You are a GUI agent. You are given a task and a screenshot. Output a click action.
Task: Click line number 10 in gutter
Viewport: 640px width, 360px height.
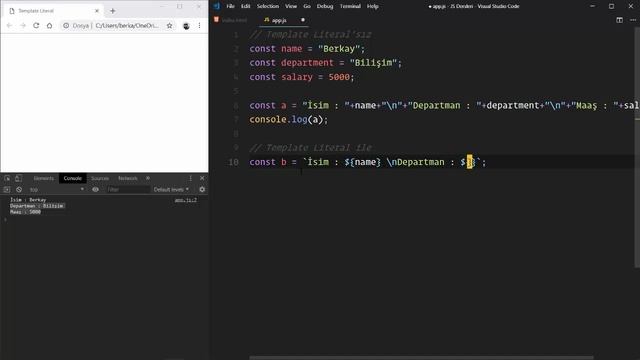233,162
